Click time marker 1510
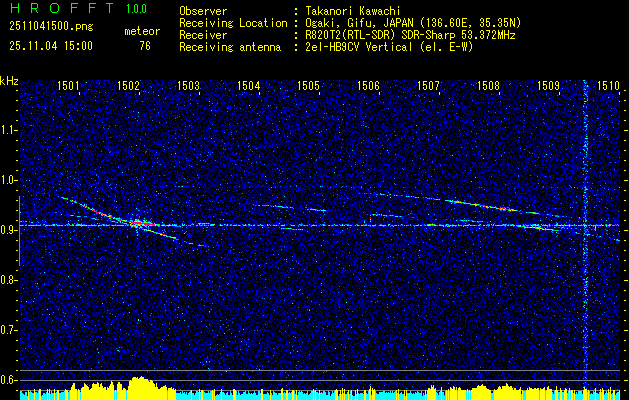This screenshot has height=400, width=629. 608,85
